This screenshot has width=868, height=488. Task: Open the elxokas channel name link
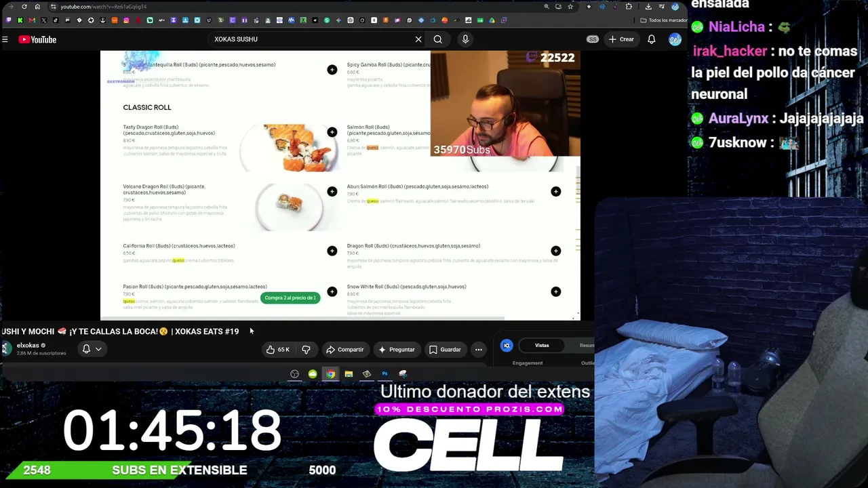(28, 345)
